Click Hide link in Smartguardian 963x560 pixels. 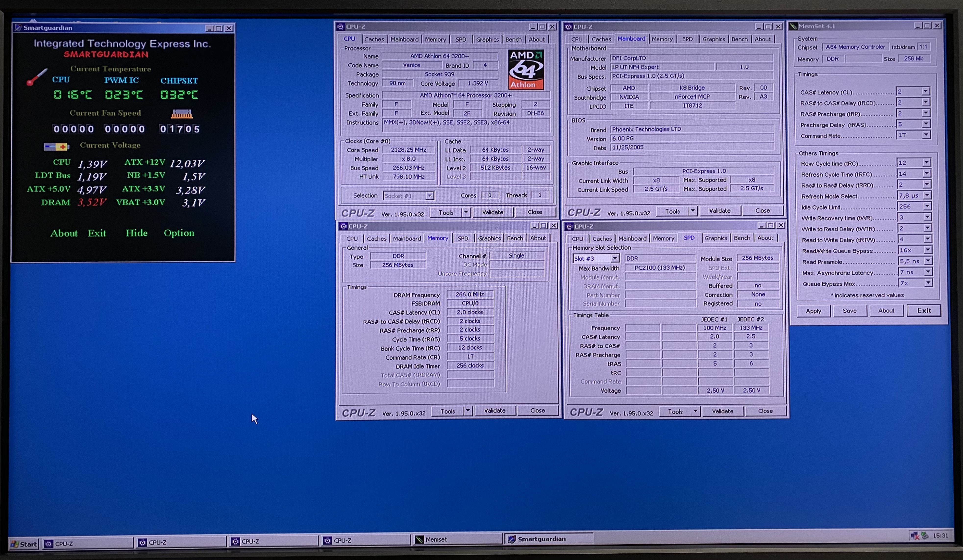(x=136, y=233)
